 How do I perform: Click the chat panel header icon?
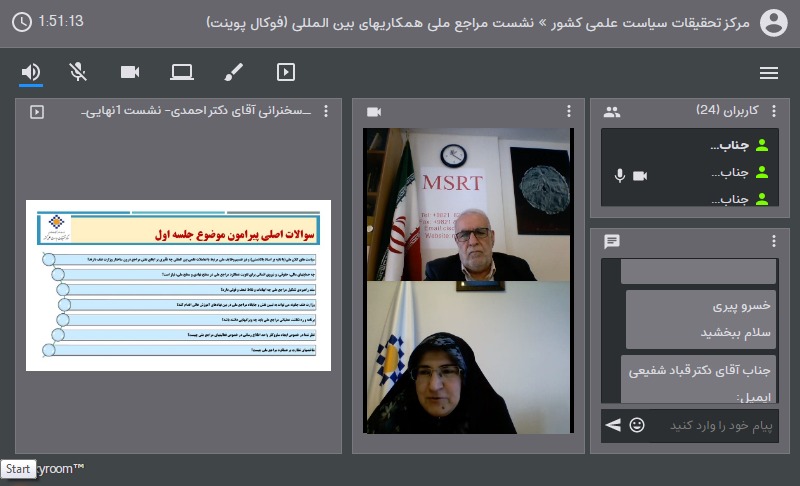[612, 241]
